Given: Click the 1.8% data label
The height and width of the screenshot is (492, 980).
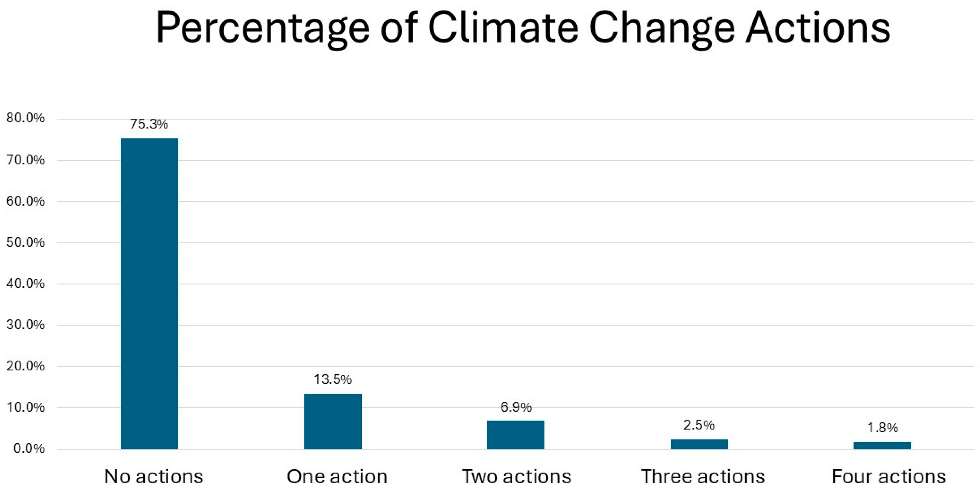Looking at the screenshot, I should pos(883,428).
